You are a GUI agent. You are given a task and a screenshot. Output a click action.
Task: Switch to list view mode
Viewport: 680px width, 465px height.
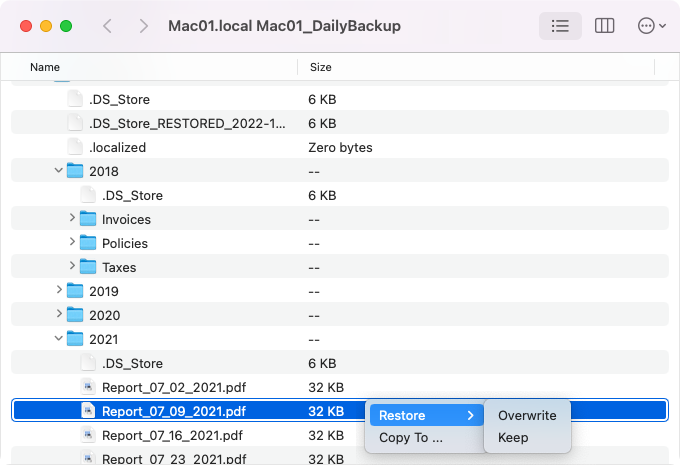(560, 26)
